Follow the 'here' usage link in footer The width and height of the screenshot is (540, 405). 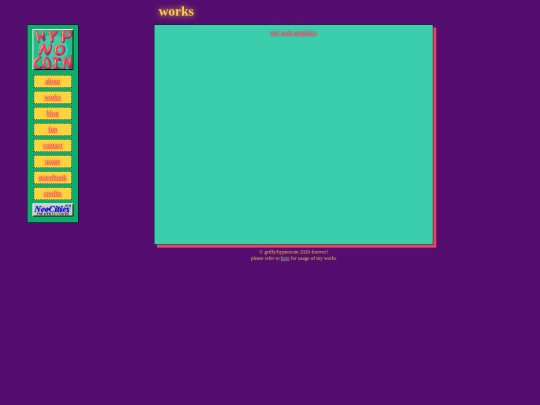point(285,258)
